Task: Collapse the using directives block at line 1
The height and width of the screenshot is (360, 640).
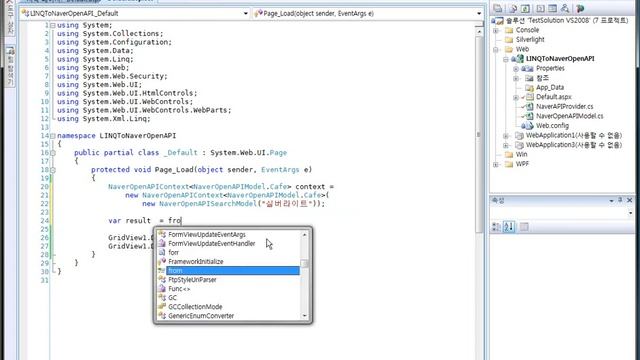Action: click(x=53, y=25)
